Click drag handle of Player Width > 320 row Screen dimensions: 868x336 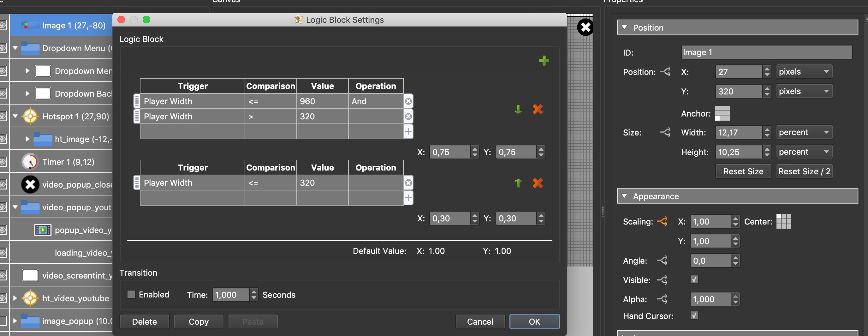pyautogui.click(x=137, y=116)
